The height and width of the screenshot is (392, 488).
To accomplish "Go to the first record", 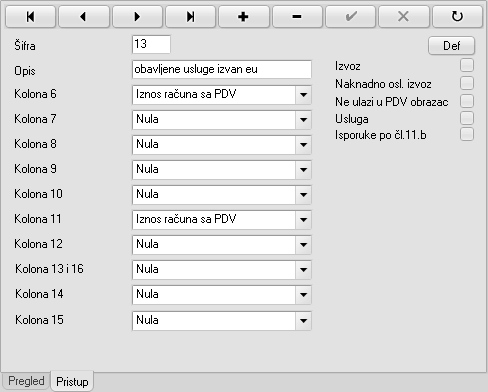I will click(30, 16).
